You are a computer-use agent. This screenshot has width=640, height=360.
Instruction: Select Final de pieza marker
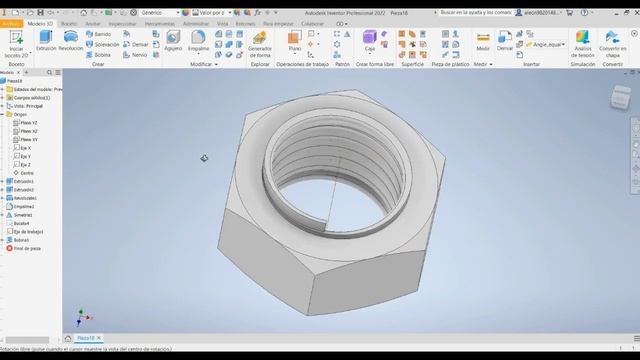23,248
